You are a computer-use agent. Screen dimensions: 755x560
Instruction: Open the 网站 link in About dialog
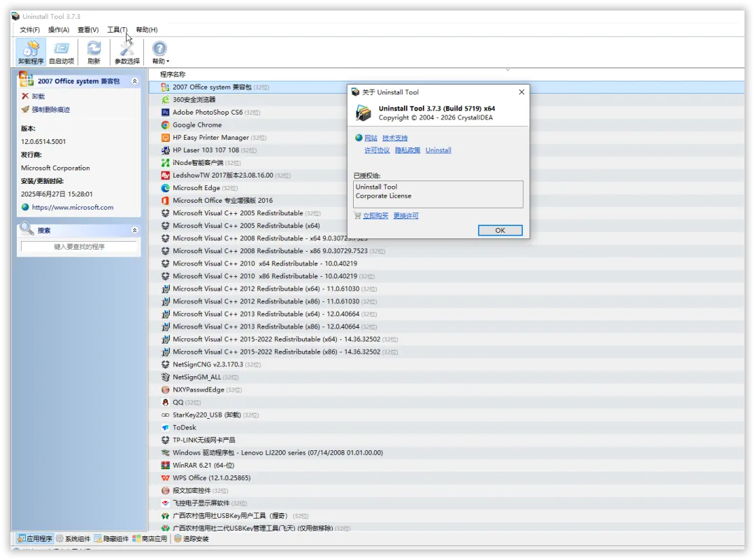tap(371, 138)
